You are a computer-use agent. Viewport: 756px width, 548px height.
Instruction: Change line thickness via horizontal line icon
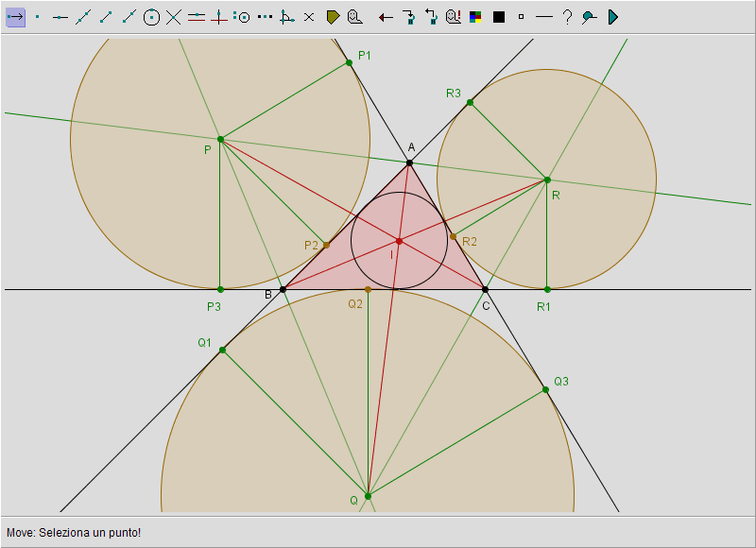tap(544, 17)
